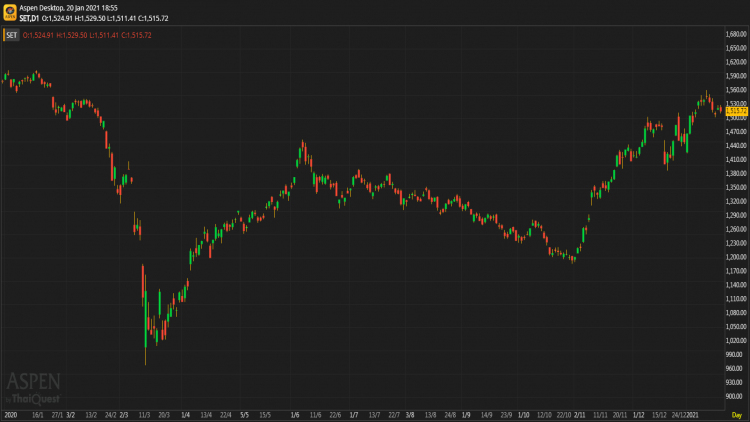Click the 1,230.00 price axis label
This screenshot has height=422, width=750.
pyautogui.click(x=736, y=243)
